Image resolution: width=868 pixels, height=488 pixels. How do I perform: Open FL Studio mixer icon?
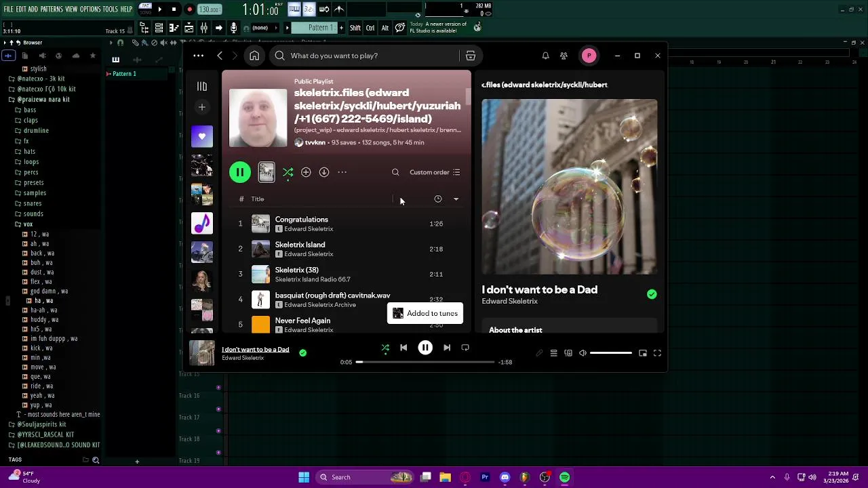click(203, 28)
